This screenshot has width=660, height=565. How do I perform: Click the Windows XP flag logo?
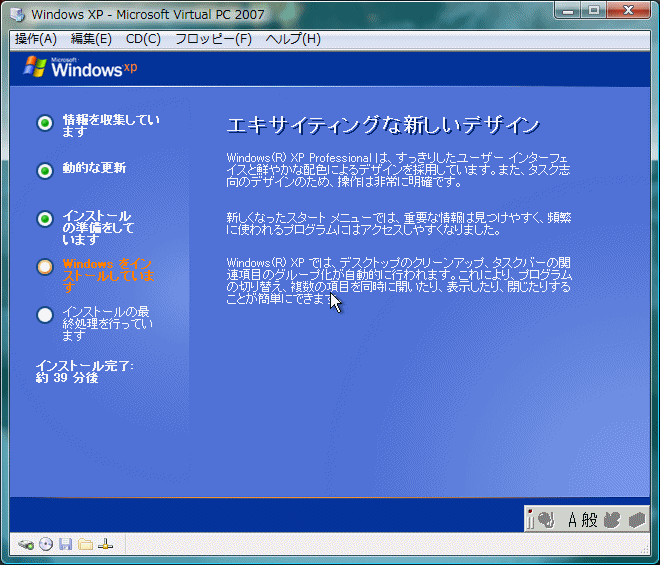[35, 67]
